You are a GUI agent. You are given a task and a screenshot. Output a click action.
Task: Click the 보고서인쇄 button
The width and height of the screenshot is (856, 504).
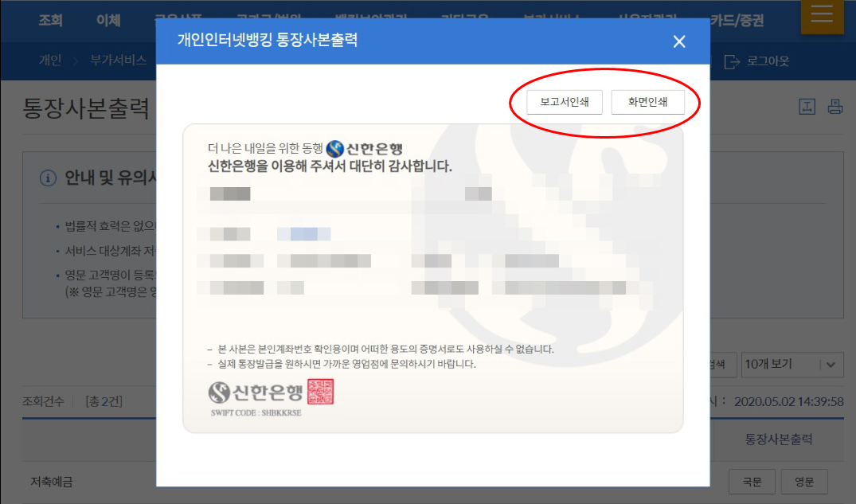565,102
